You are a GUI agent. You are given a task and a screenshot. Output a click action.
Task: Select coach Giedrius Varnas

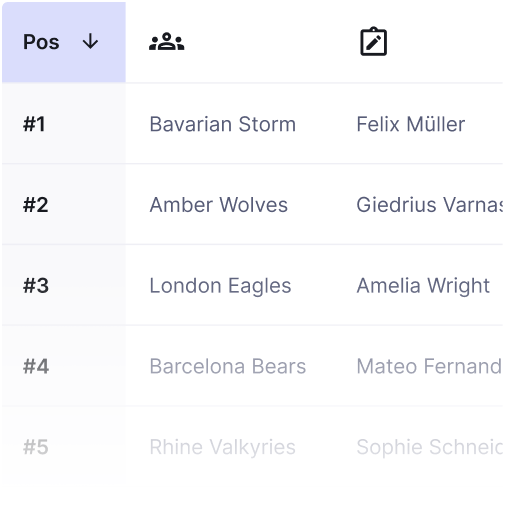[429, 205]
